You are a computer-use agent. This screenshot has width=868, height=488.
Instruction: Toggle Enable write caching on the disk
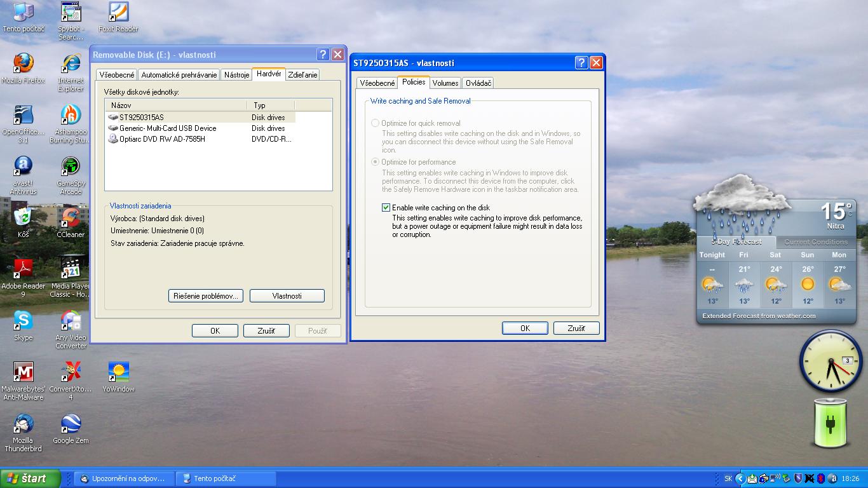(x=386, y=208)
